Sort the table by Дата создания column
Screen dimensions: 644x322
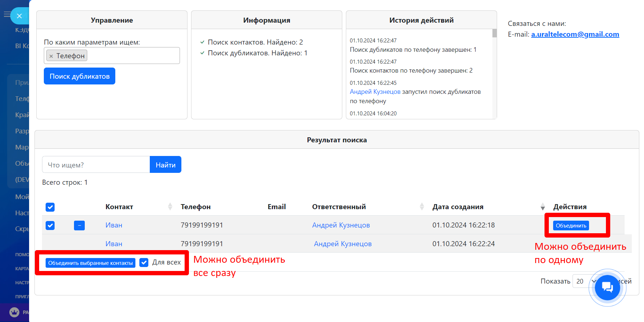coord(542,207)
